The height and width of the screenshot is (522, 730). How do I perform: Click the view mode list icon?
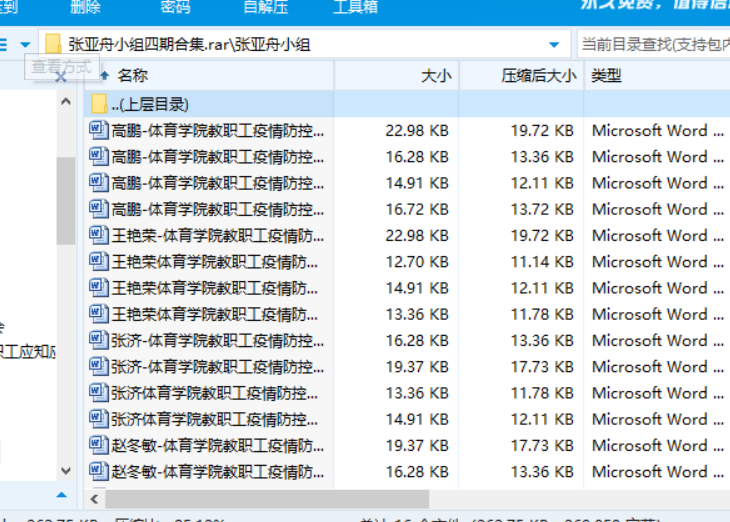pos(3,44)
